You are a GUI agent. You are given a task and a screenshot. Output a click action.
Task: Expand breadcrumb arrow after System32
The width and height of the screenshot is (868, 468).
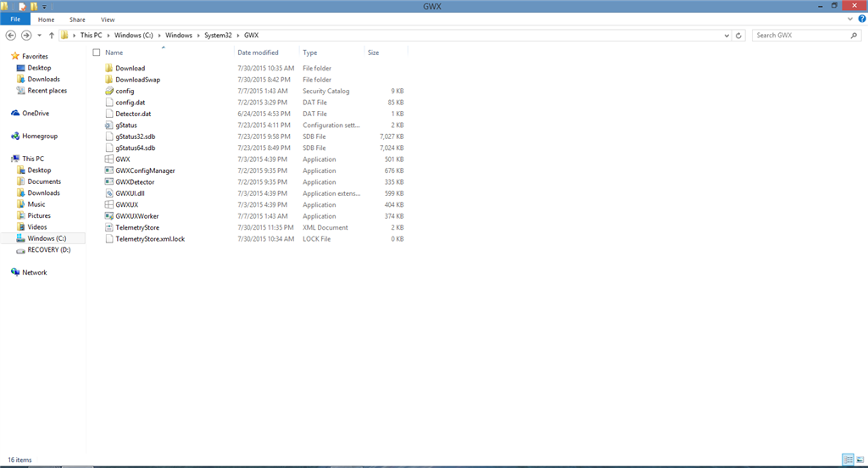coord(238,36)
